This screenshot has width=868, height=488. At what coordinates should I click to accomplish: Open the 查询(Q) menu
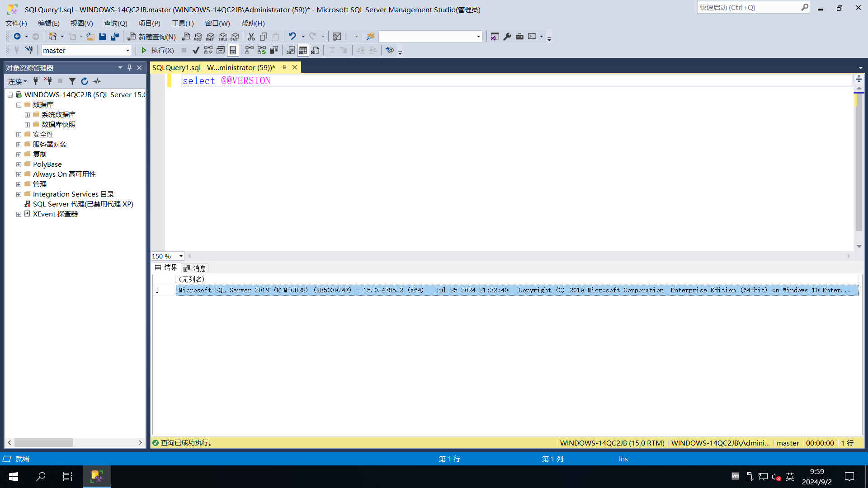tap(116, 23)
